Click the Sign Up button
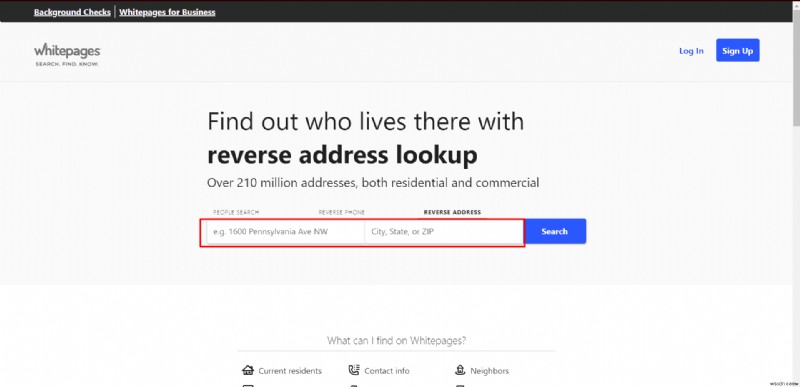This screenshot has height=387, width=800. tap(738, 50)
